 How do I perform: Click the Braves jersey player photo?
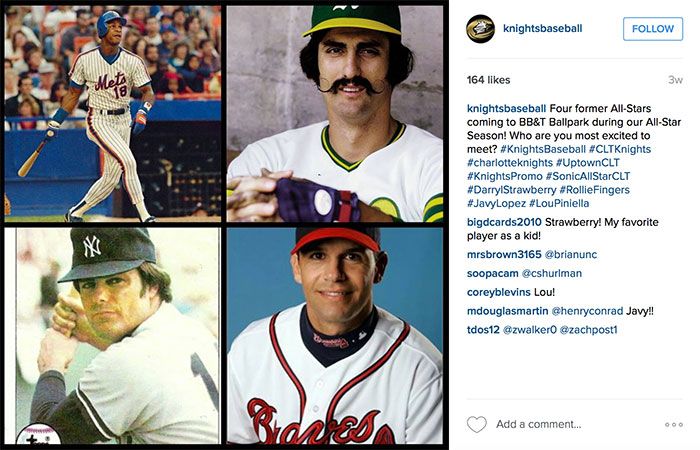335,336
